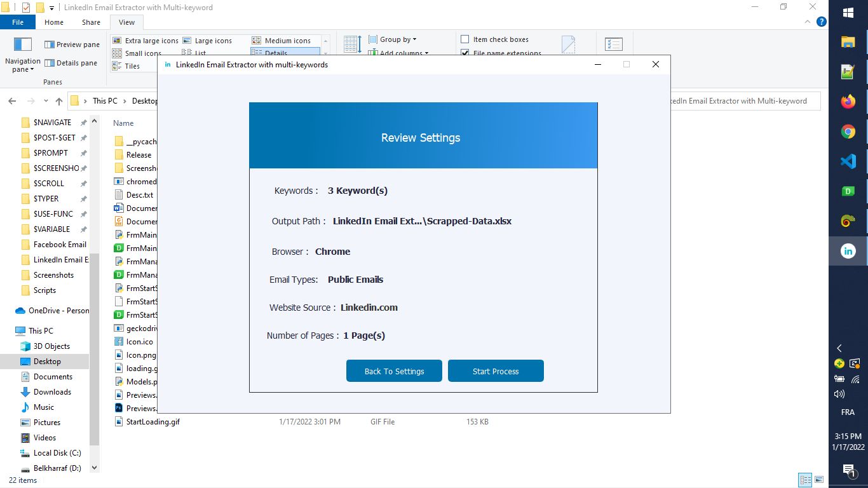Open the $SCROLL quick access folder

point(48,183)
